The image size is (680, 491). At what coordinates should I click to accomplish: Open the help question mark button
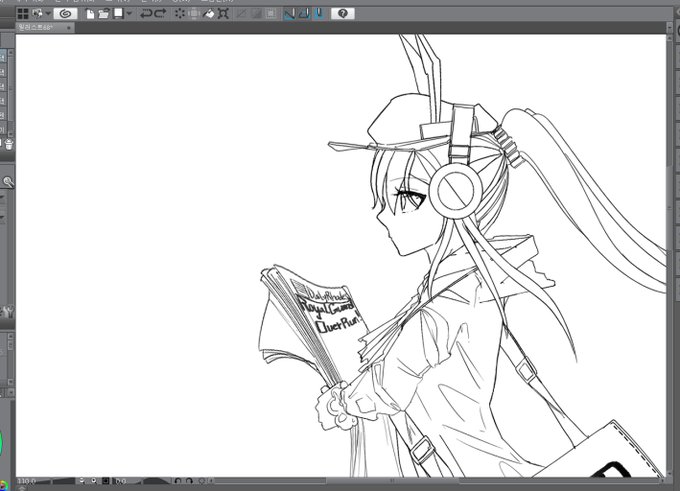coord(343,13)
